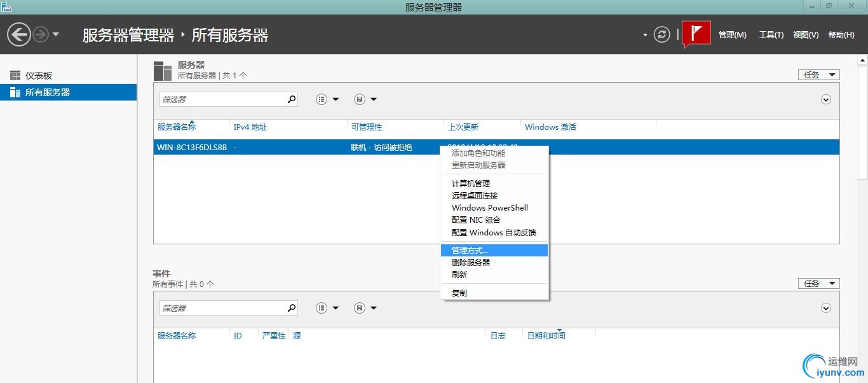This screenshot has height=383, width=868.
Task: Open the dropdown arrow left of refresh
Action: point(645,35)
